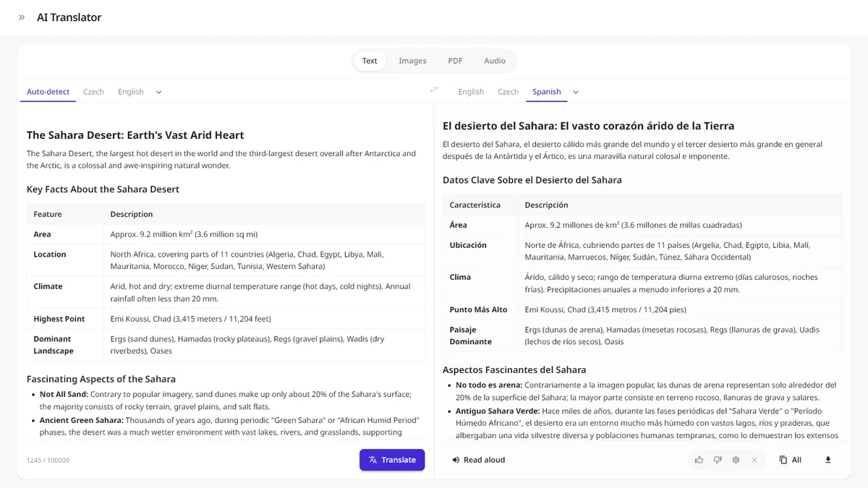Select English as target language

click(471, 92)
